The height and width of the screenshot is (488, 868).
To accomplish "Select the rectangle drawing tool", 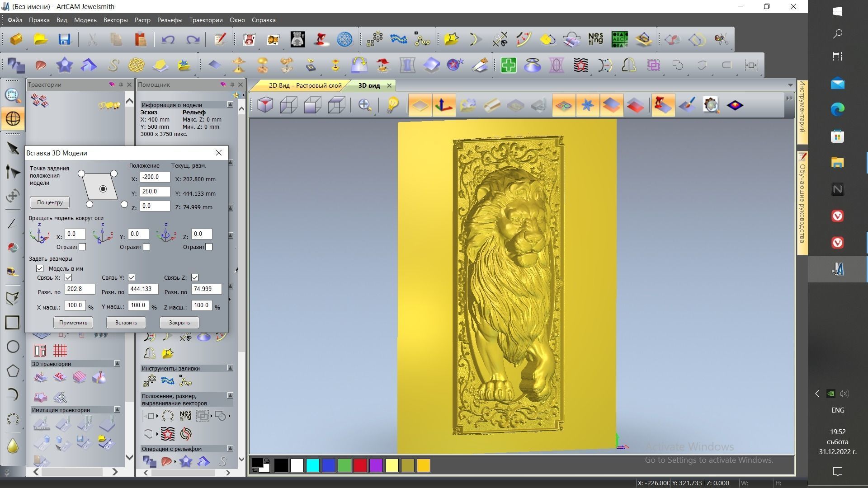I will pyautogui.click(x=13, y=322).
